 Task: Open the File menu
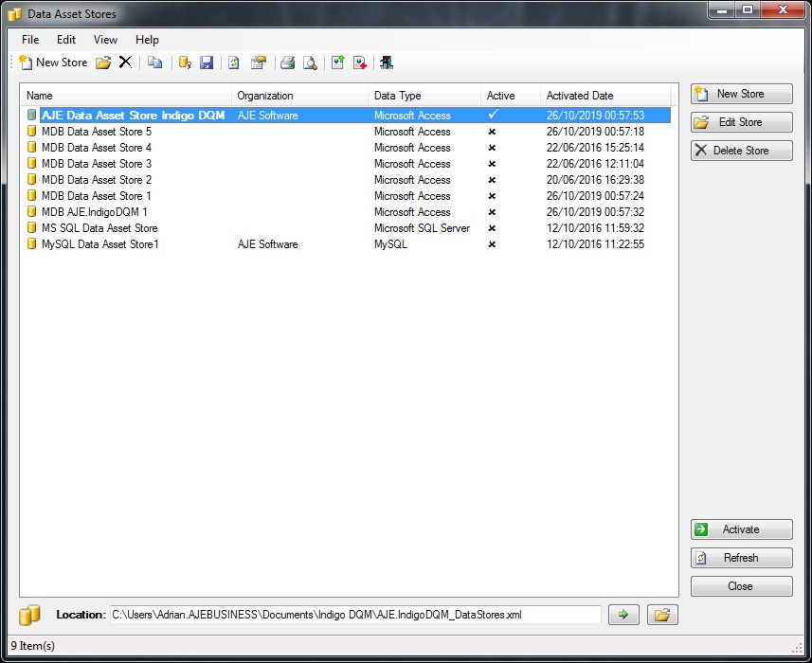click(30, 40)
